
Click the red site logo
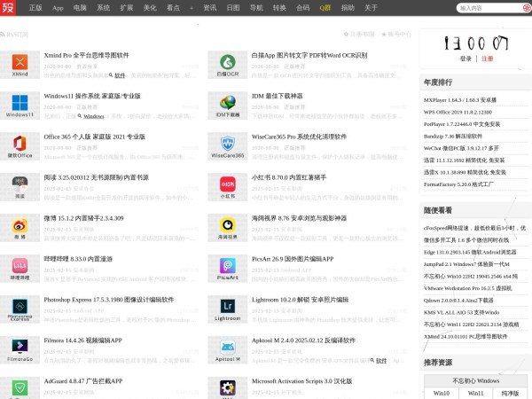coord(8,7)
